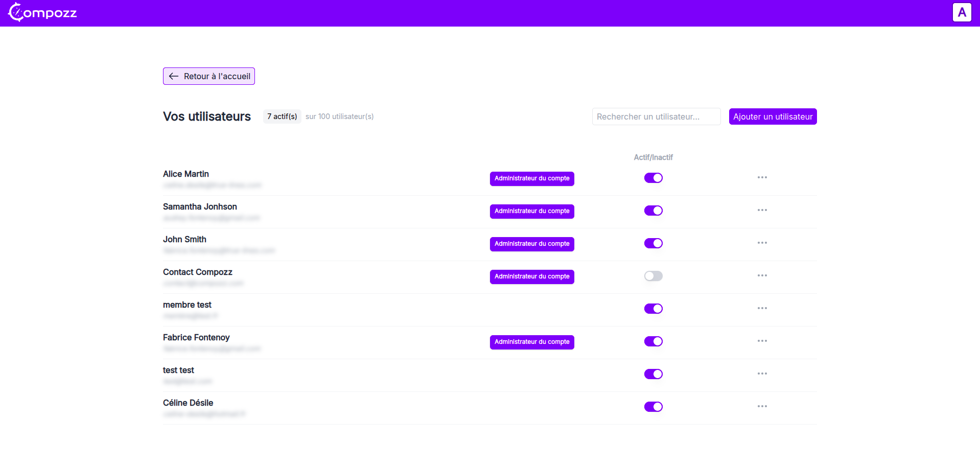Open the options menu for Fabrice Fontenoy
The image size is (980, 467).
point(762,341)
